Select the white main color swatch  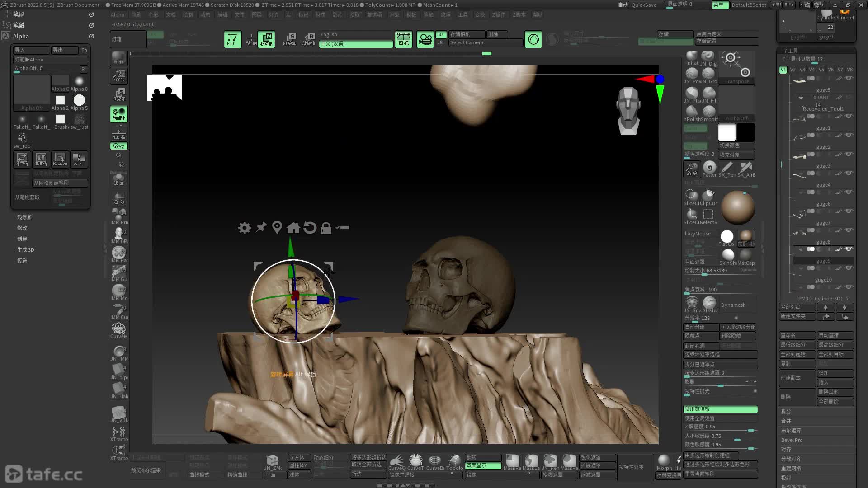pyautogui.click(x=727, y=132)
